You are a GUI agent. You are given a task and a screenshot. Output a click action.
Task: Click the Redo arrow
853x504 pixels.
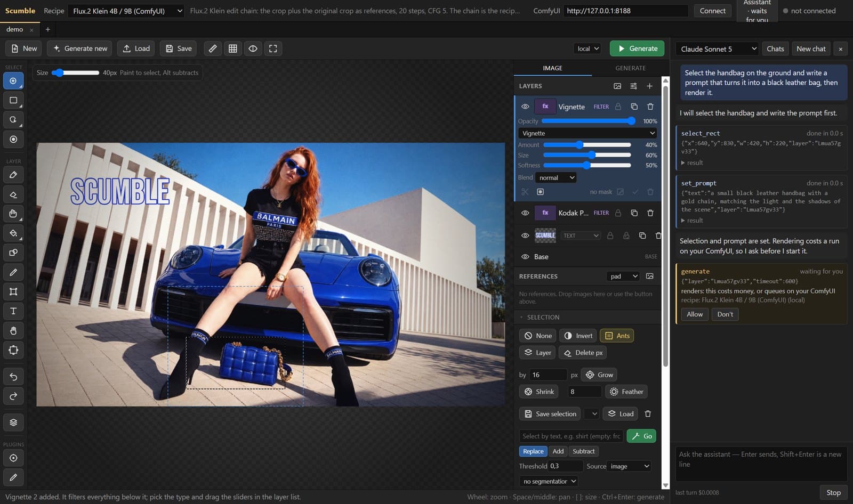coord(13,396)
